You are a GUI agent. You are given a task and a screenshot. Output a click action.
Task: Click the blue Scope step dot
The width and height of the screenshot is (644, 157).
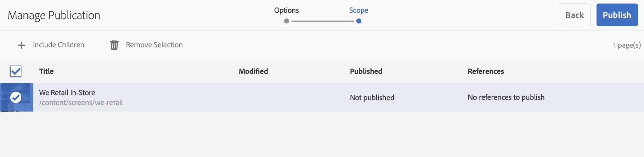(x=359, y=21)
